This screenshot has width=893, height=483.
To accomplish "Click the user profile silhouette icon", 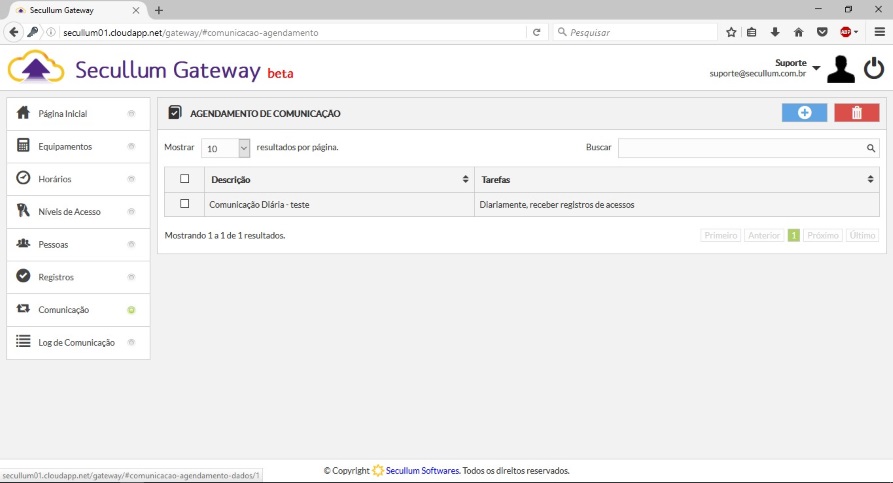I will point(840,68).
